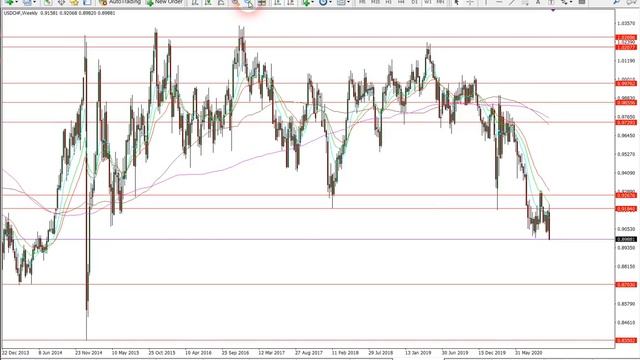Click the New Order button
Viewport: 640px width, 360px height.
pyautogui.click(x=164, y=2)
